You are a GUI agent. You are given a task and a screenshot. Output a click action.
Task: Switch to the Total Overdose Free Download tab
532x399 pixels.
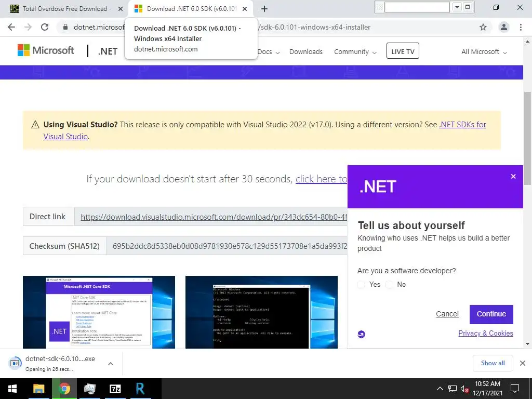coord(65,9)
